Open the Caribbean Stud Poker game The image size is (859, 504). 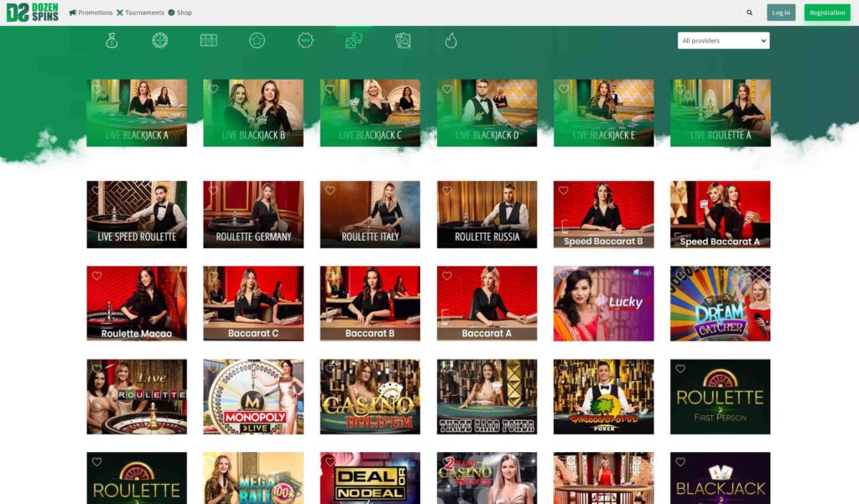coord(604,397)
